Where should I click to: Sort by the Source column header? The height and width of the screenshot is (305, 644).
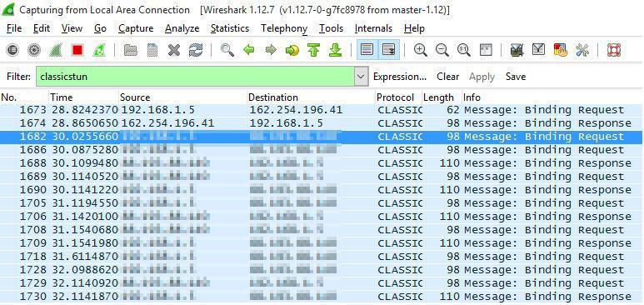click(182, 97)
